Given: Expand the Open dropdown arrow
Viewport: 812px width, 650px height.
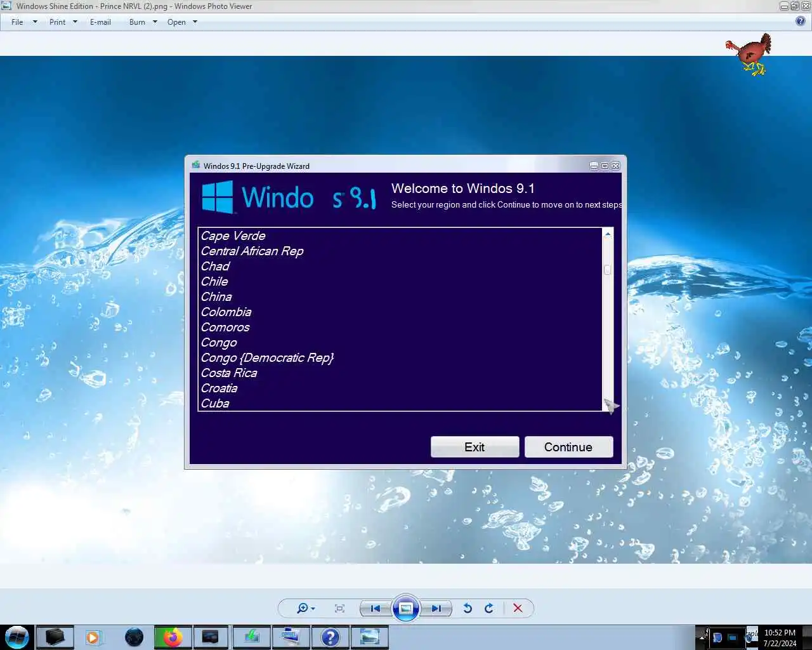Looking at the screenshot, I should tap(195, 22).
